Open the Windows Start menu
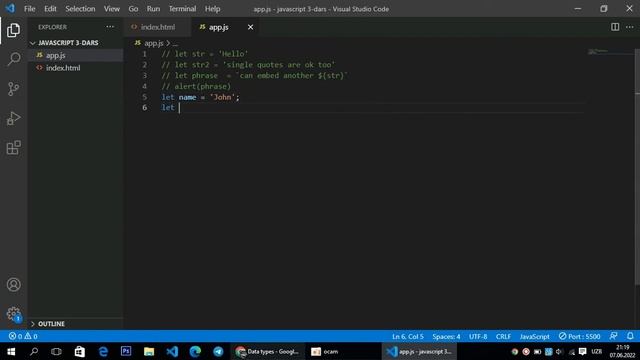The image size is (640, 360). click(11, 351)
